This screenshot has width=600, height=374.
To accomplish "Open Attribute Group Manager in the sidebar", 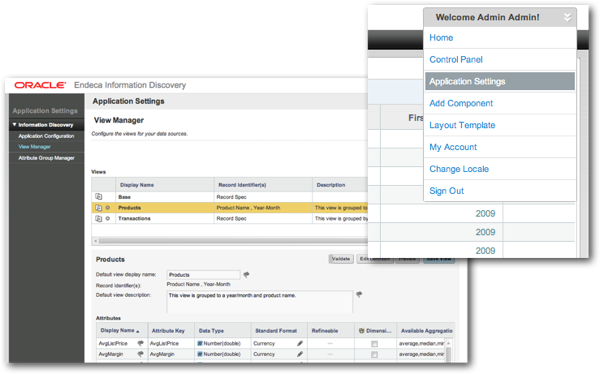I will pos(46,158).
